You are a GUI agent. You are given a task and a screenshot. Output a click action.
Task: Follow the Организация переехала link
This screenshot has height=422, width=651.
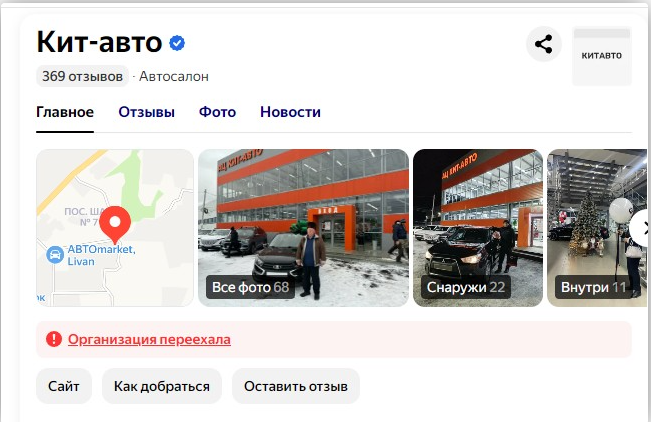coord(149,339)
